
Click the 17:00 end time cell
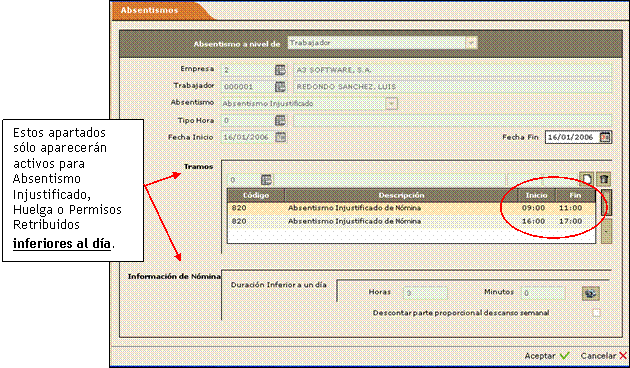(571, 221)
